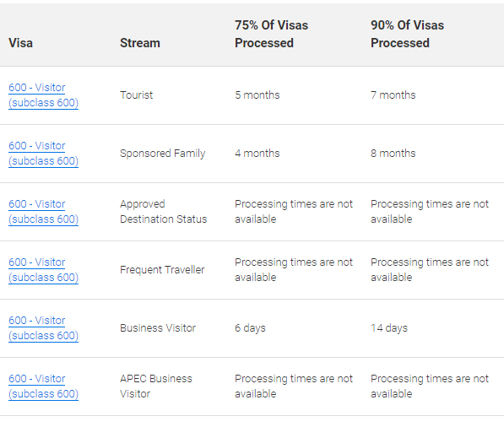Click the 14 days Business Visitor cell
This screenshot has height=427, width=504.
(389, 328)
